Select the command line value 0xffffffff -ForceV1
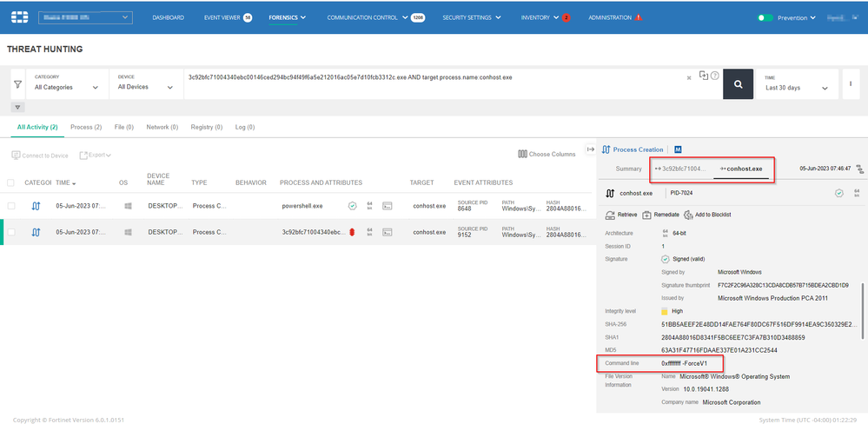 [x=684, y=363]
